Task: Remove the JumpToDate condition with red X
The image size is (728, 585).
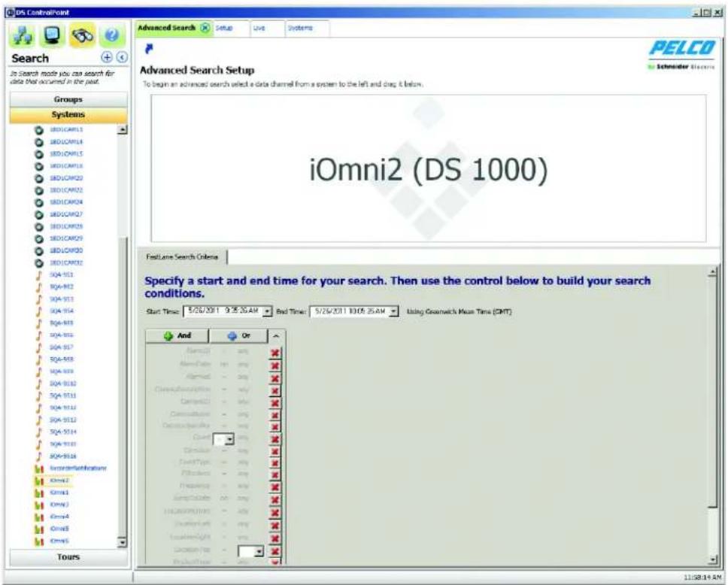Action: click(275, 499)
